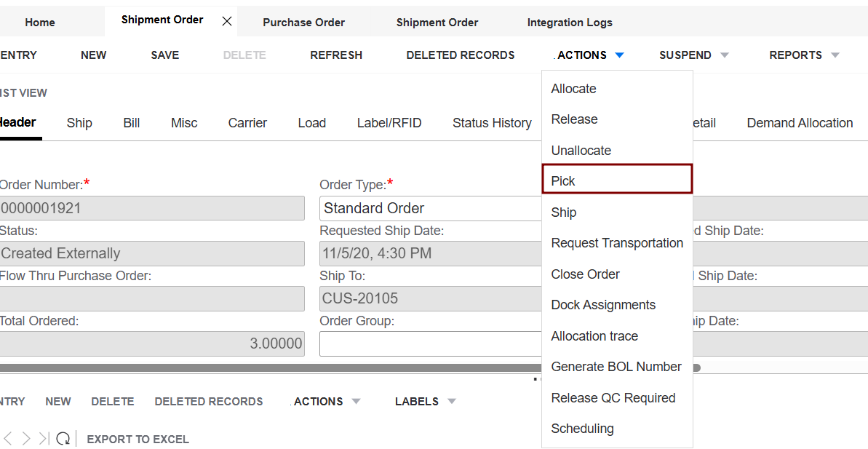
Task: Click the grid refresh circular arrow icon
Action: (x=63, y=439)
